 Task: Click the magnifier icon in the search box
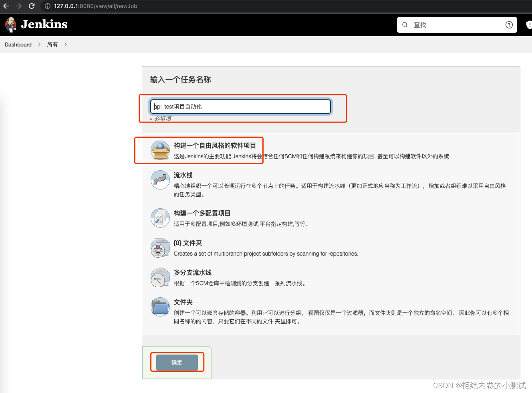tap(405, 24)
